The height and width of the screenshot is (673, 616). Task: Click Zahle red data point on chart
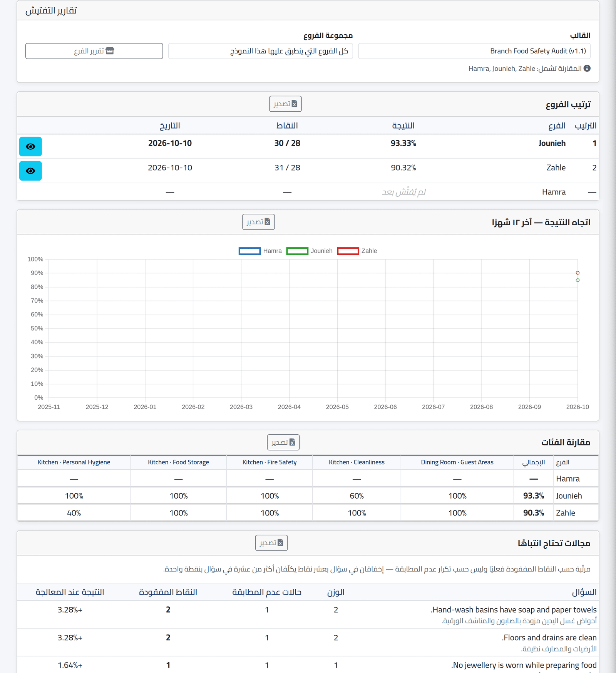(577, 273)
